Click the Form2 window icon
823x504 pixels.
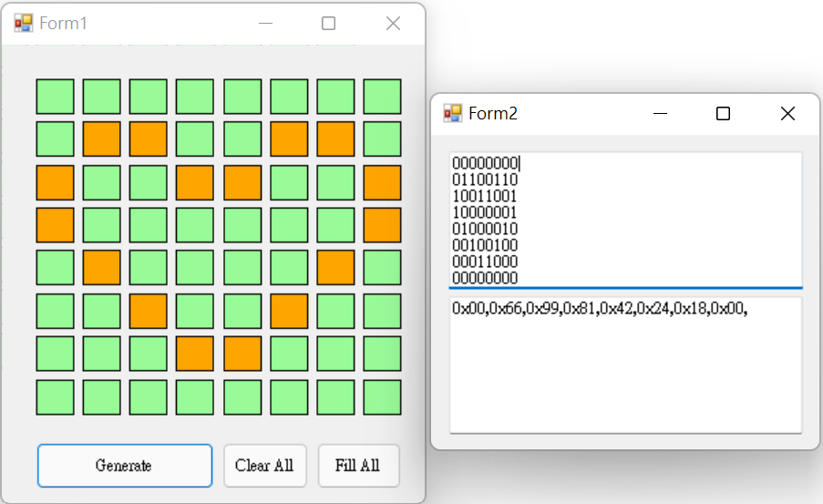coord(452,113)
